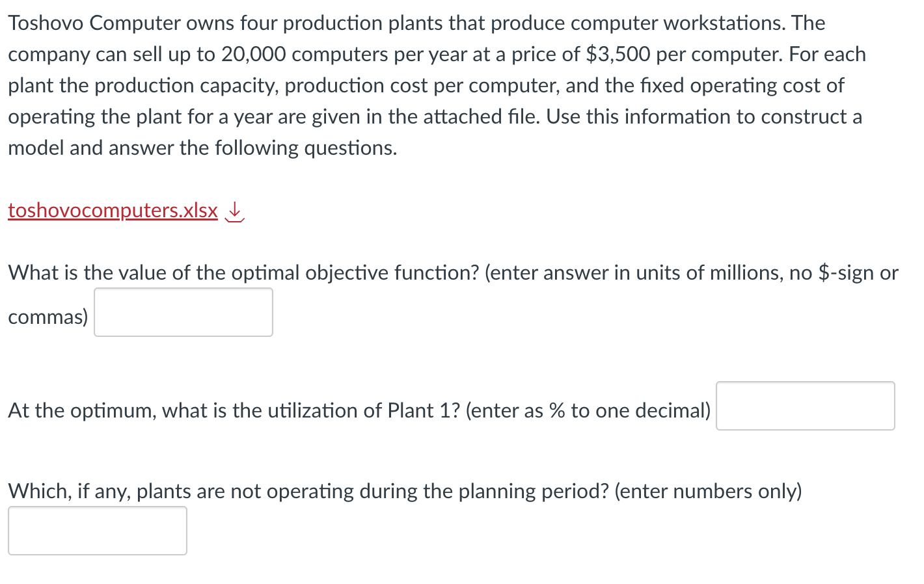924x584 pixels.
Task: Click the download arrow icon beside toshovocomputers.xlsx
Action: click(234, 210)
